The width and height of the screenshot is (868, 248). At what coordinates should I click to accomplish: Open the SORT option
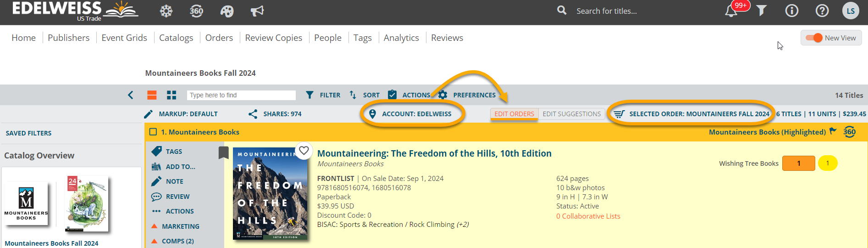(365, 95)
